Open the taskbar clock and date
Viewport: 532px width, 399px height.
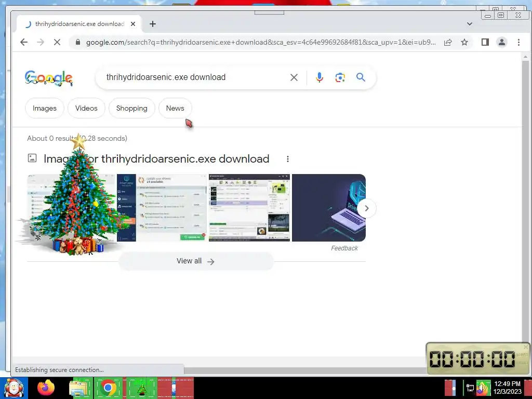pyautogui.click(x=507, y=388)
